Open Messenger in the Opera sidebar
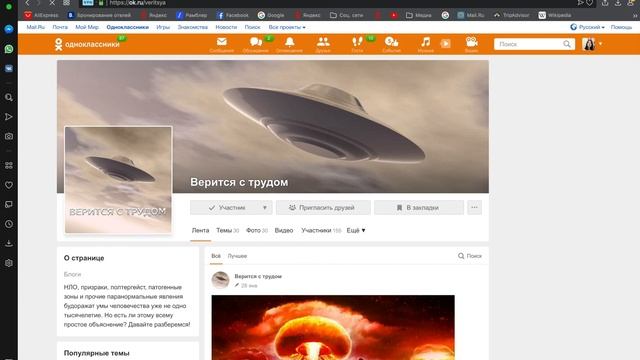This screenshot has width=640, height=360. pos(9,29)
